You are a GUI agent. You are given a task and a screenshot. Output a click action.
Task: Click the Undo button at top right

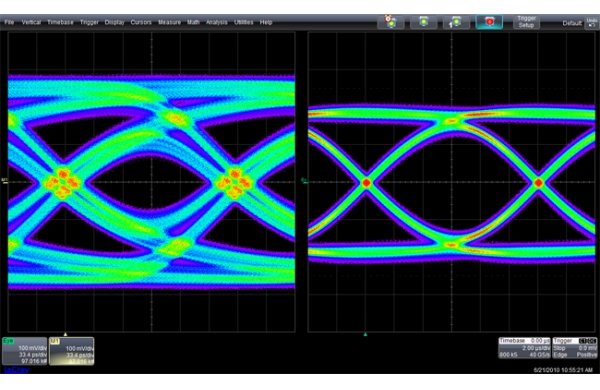(x=592, y=23)
